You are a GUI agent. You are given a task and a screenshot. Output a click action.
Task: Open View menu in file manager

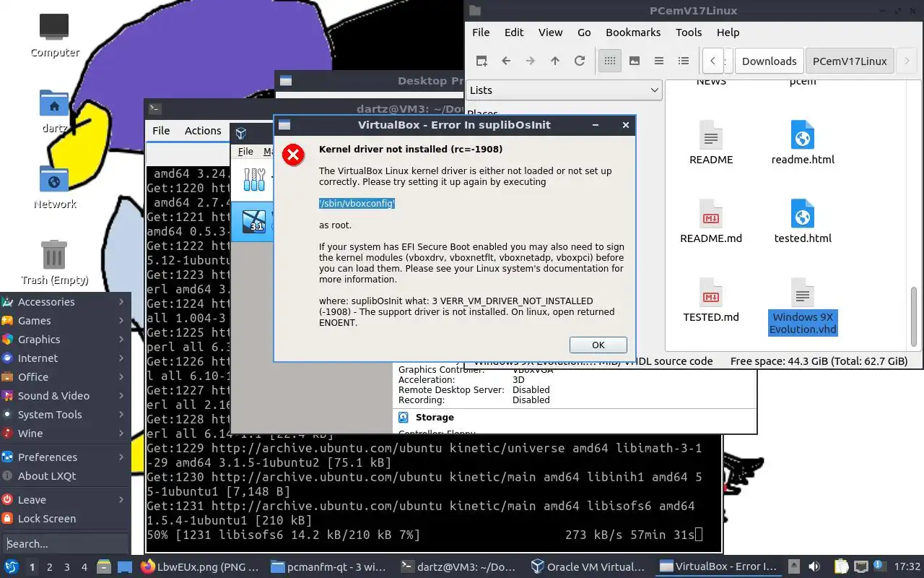[550, 33]
